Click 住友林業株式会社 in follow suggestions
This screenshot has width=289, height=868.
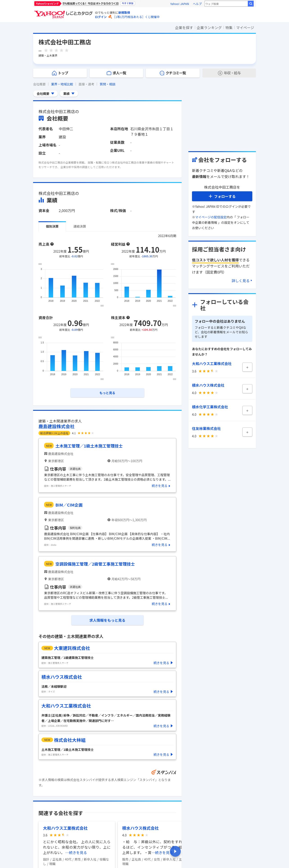[206, 429]
